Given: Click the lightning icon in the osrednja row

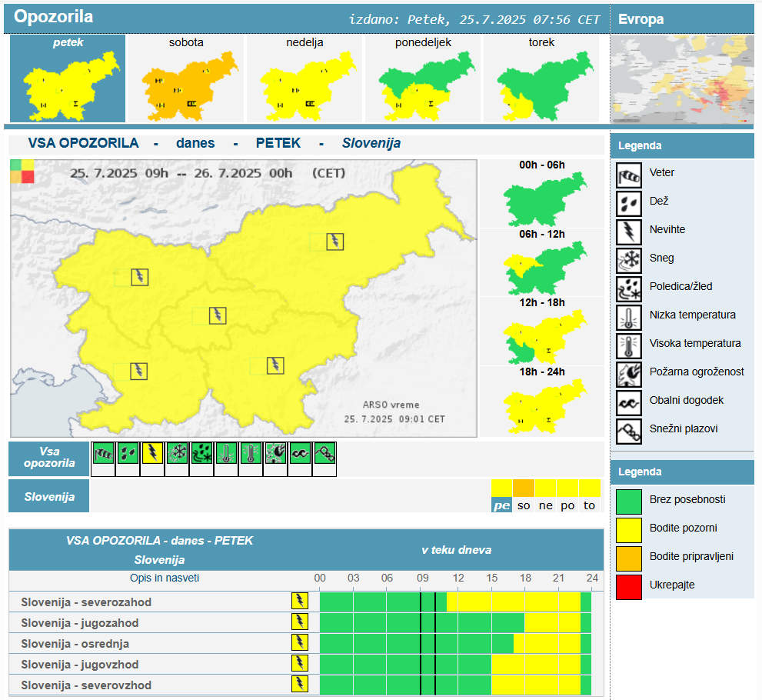Looking at the screenshot, I should 300,642.
